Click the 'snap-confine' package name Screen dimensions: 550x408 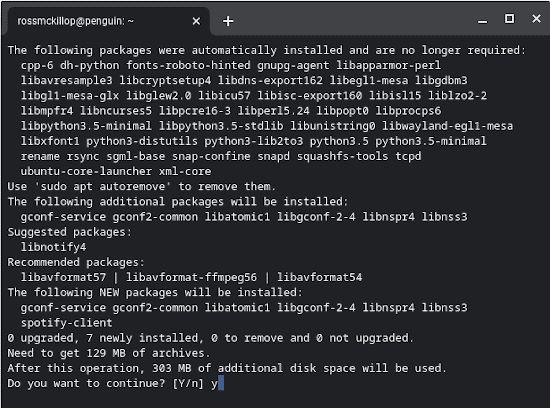(211, 156)
